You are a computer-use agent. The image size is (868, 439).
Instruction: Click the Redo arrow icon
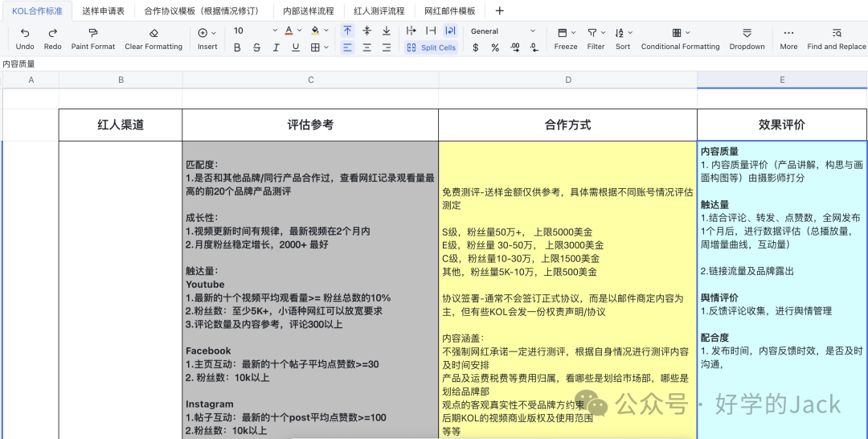click(x=52, y=33)
